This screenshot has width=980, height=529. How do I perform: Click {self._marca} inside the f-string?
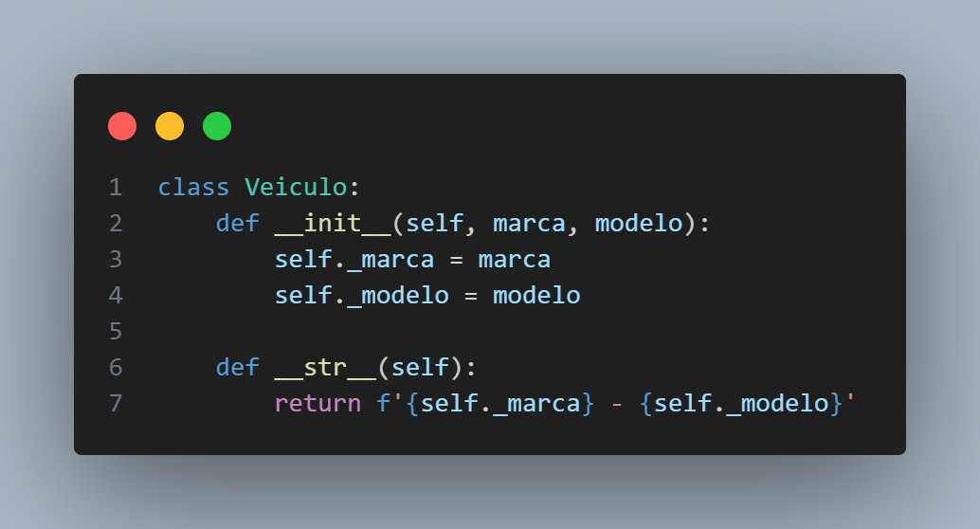[x=500, y=403]
